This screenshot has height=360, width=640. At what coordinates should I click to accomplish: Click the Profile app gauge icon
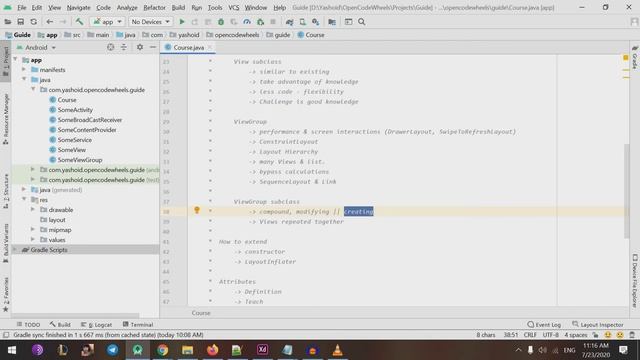(247, 22)
